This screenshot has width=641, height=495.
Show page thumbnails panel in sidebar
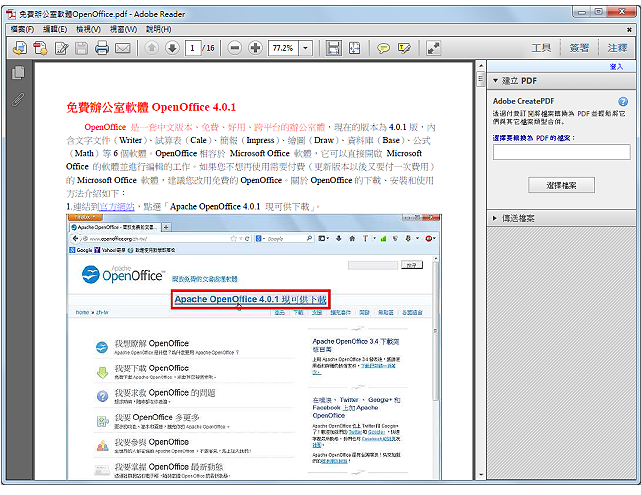(x=18, y=73)
